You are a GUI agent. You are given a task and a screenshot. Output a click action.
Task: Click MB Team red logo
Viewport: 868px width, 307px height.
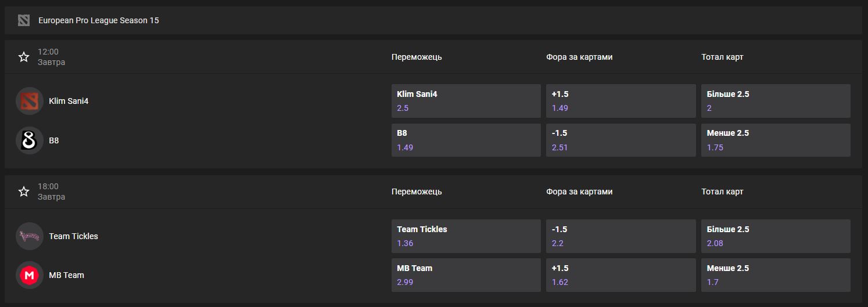(30, 275)
